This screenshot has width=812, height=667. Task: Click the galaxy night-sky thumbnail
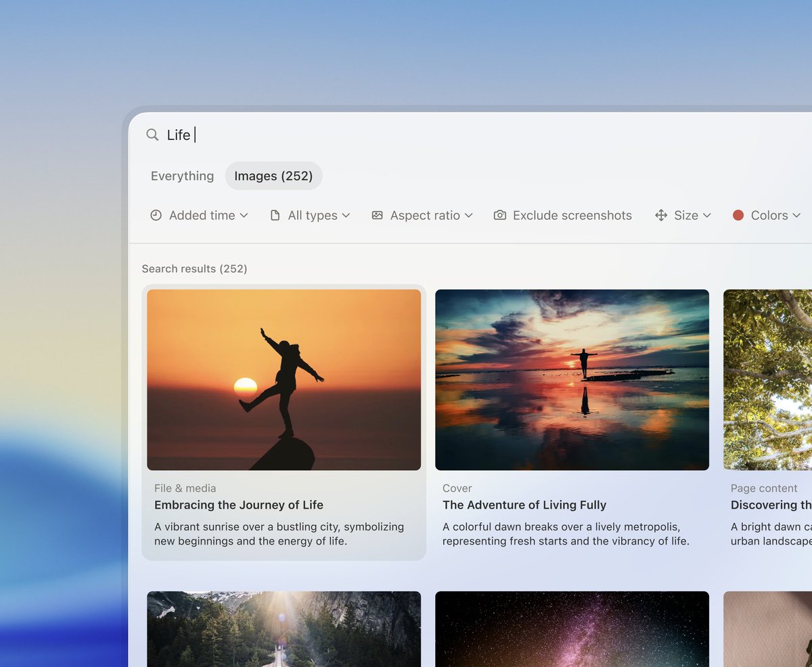click(x=572, y=629)
